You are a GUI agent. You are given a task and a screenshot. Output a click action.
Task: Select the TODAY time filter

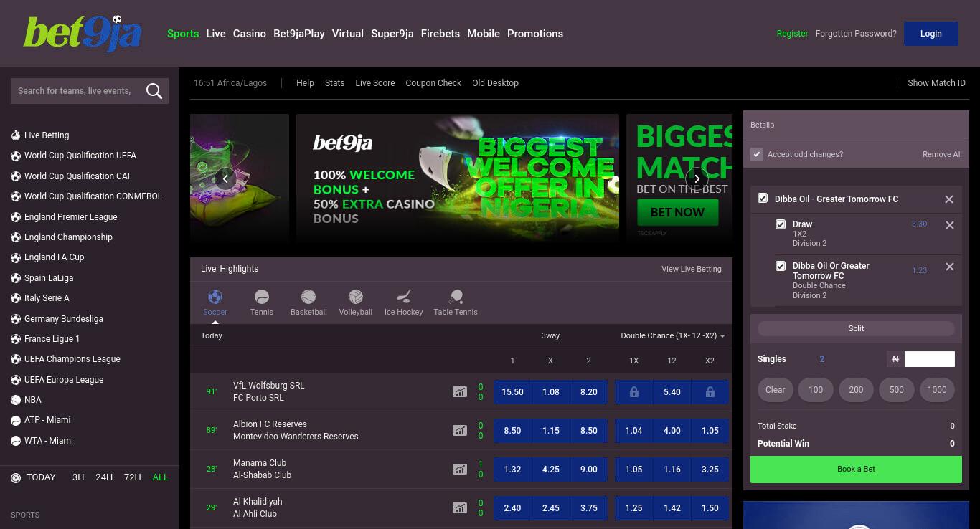tap(41, 477)
